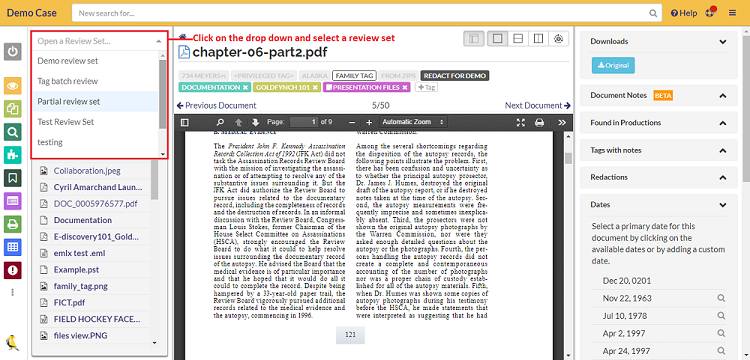This screenshot has width=750, height=360.
Task: Choose Partial review set
Action: (x=95, y=101)
